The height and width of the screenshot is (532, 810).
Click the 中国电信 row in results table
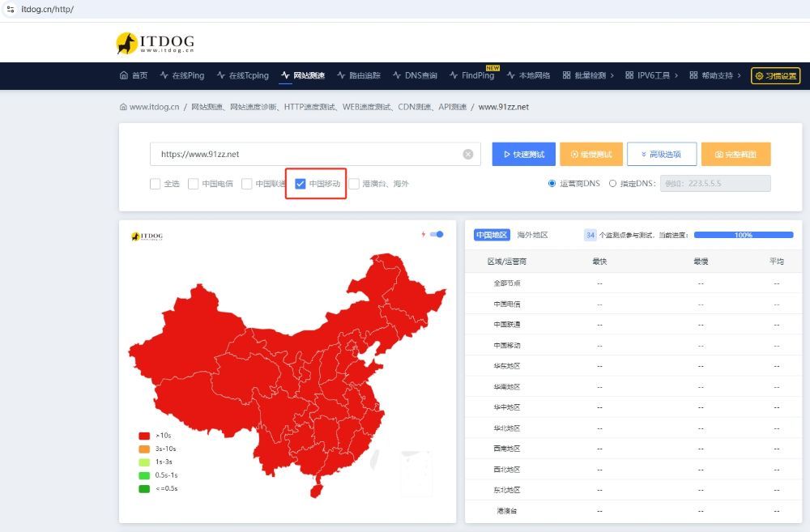coord(633,304)
